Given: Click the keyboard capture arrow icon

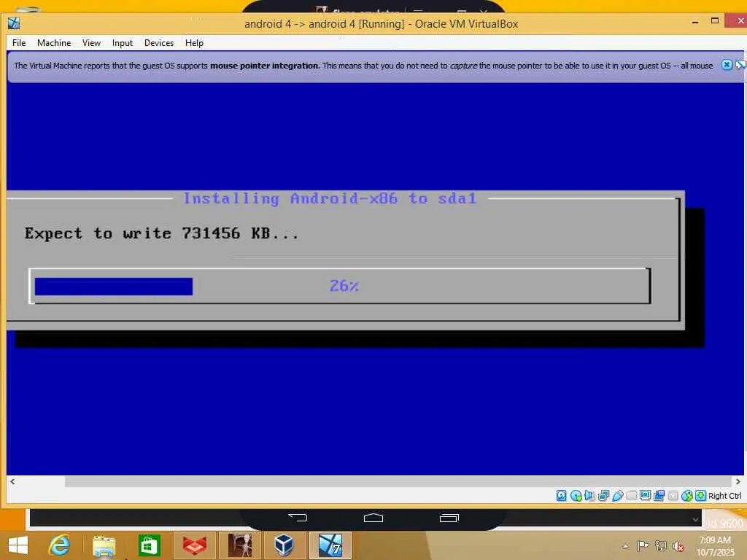Looking at the screenshot, I should pyautogui.click(x=700, y=496).
